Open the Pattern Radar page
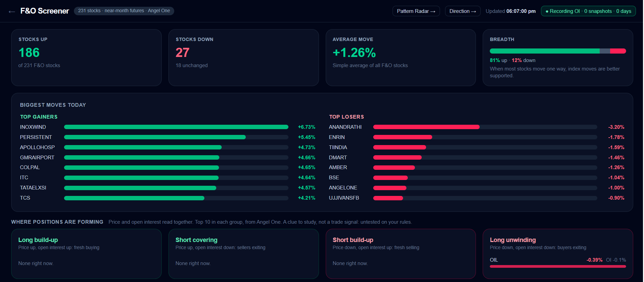 click(x=416, y=11)
